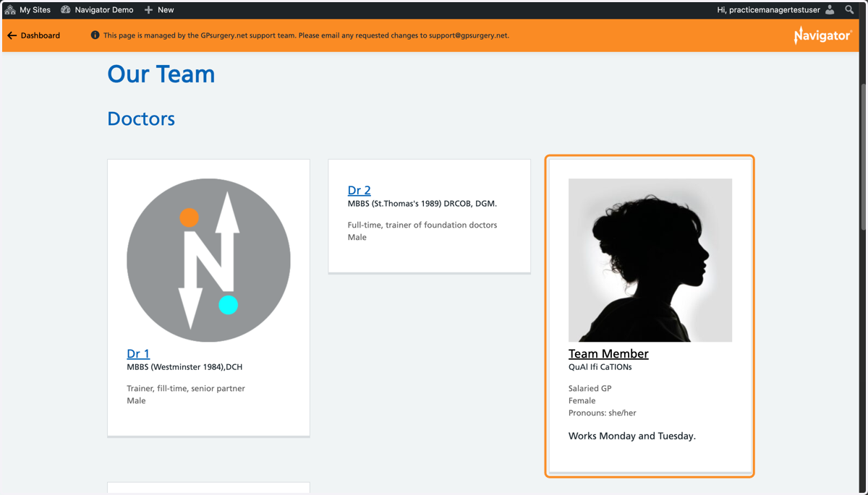Open the New content menu

pos(159,10)
